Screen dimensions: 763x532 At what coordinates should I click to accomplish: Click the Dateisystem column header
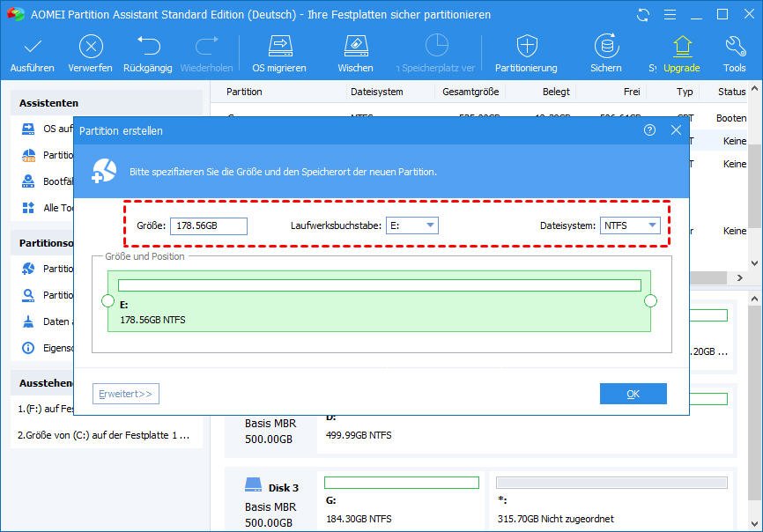pyautogui.click(x=376, y=92)
